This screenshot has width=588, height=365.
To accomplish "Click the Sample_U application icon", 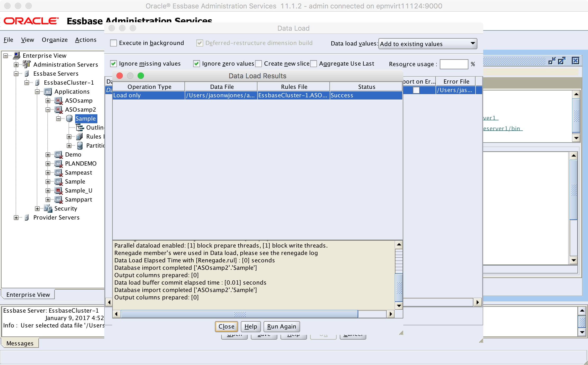I will tap(58, 190).
